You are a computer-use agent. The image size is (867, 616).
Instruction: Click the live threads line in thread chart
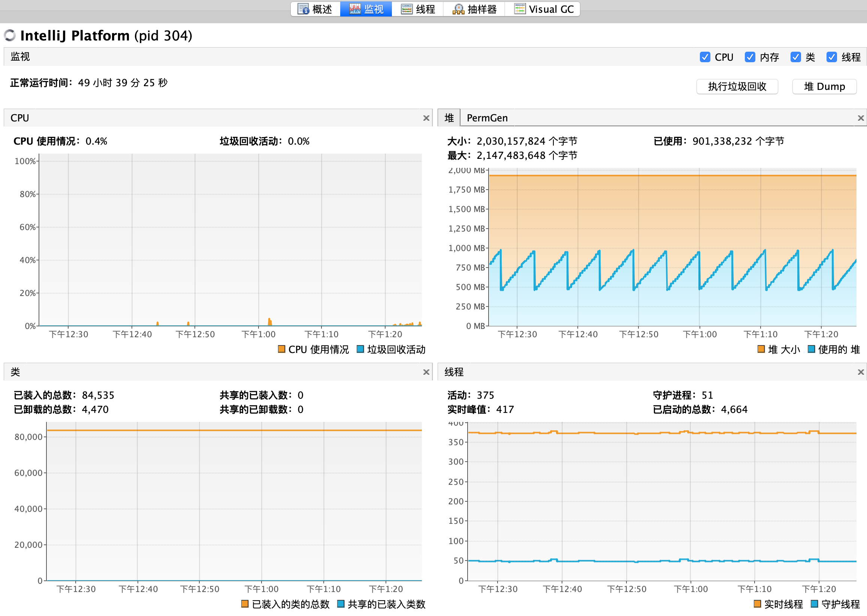point(662,433)
